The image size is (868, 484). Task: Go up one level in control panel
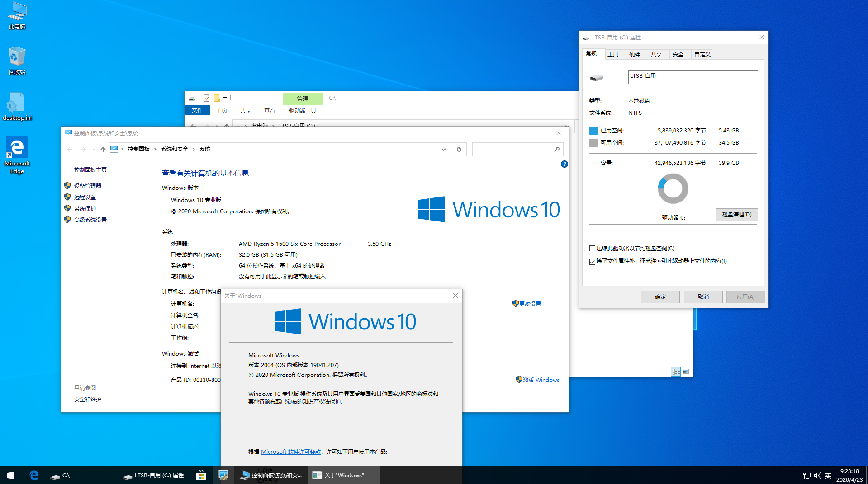[103, 149]
